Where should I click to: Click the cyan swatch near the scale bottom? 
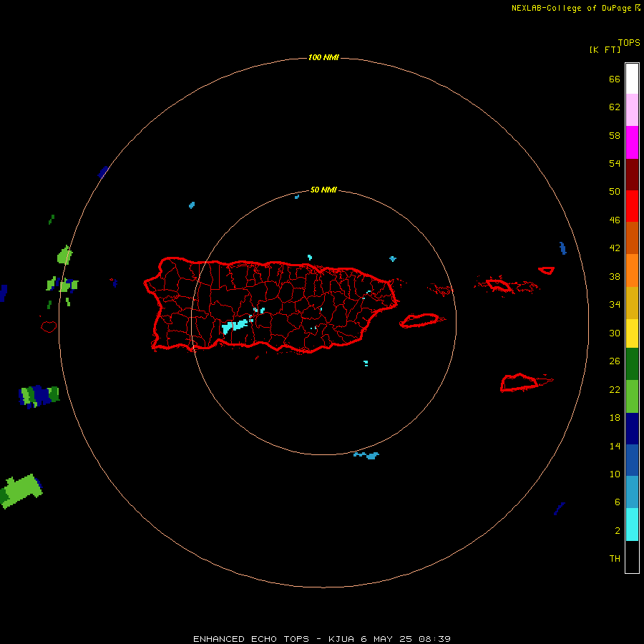pos(632,525)
